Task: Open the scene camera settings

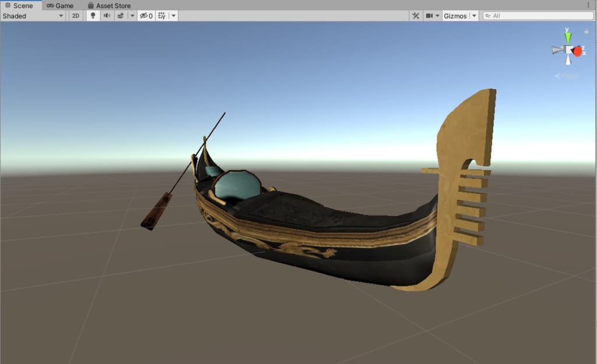Action: click(432, 16)
